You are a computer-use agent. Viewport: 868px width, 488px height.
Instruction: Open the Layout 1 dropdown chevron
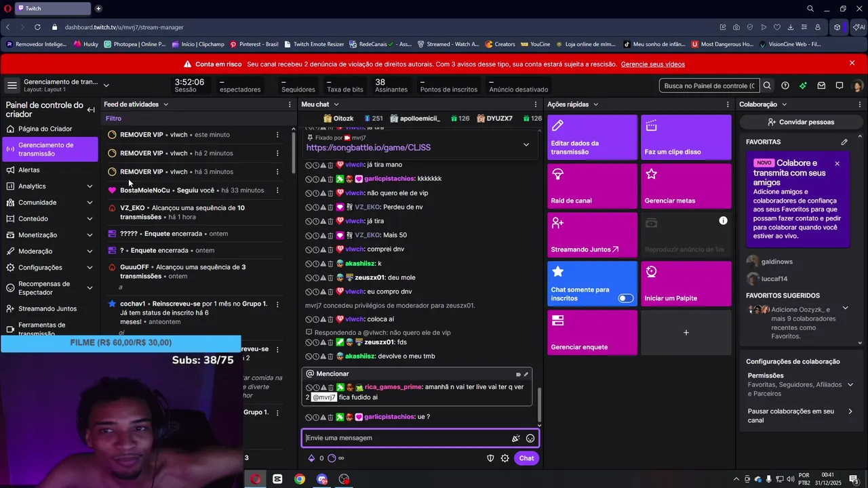pos(106,85)
